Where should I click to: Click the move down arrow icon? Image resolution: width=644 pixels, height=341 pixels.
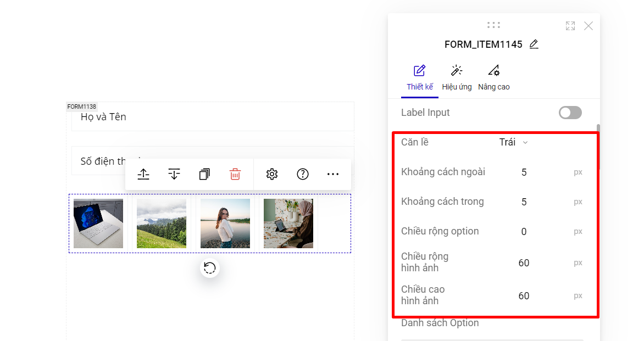tap(174, 174)
